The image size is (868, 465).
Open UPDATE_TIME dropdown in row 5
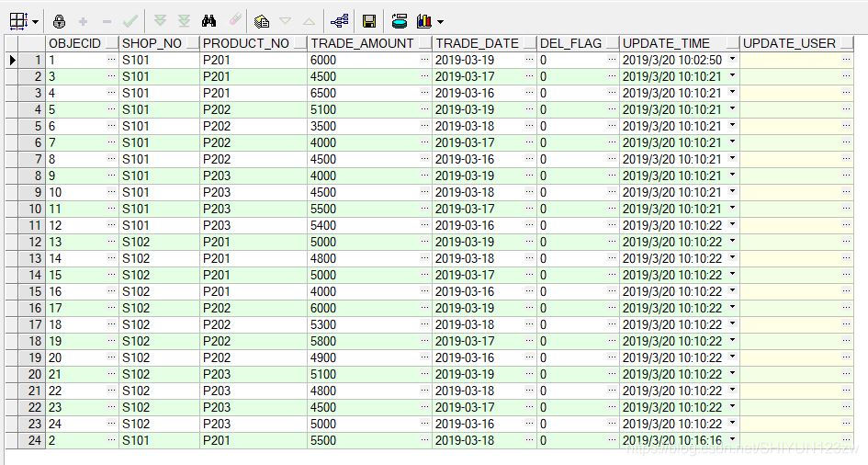click(732, 126)
